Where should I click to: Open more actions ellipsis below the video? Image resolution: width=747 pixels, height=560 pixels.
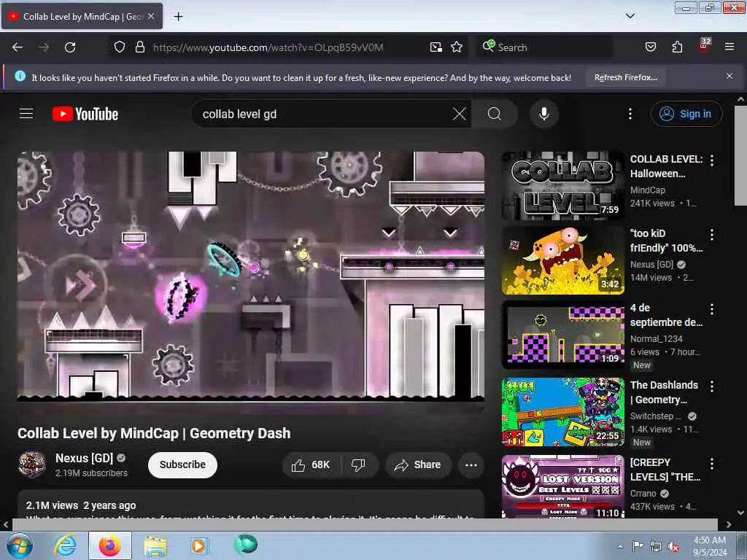[x=471, y=464]
